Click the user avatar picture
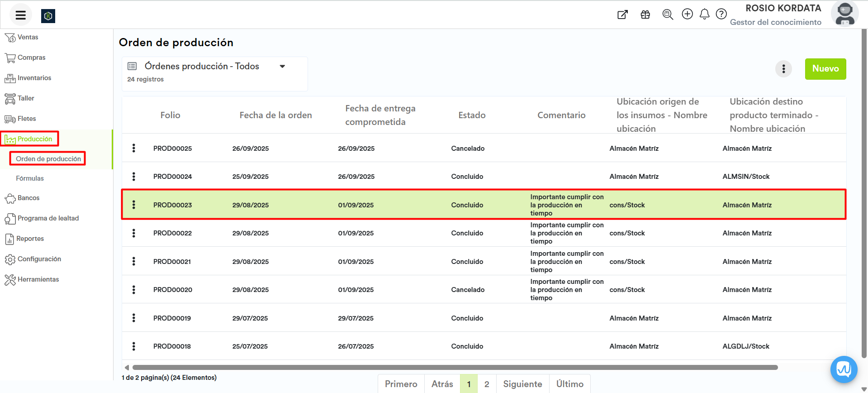The width and height of the screenshot is (868, 393). 844,14
